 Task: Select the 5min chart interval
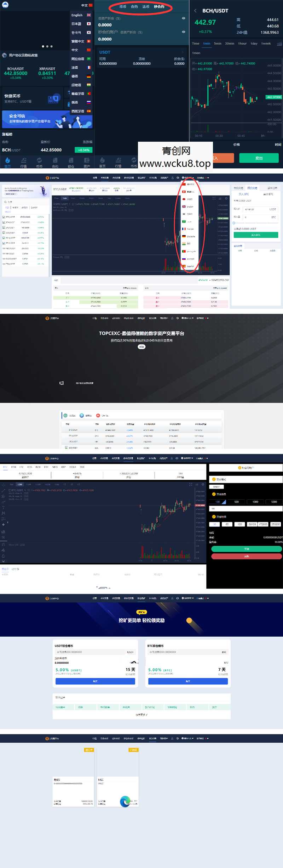pos(218,44)
